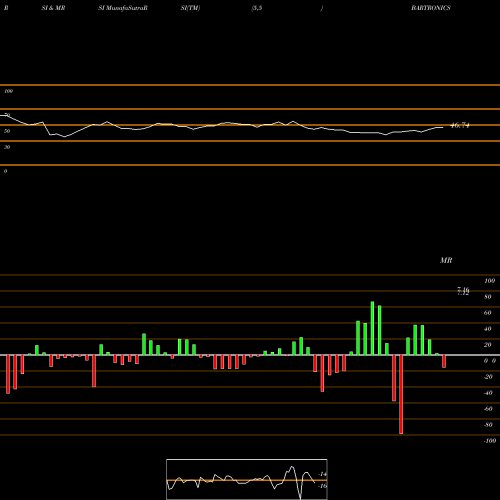
Task: Click the -40 label on MR axis
Action: pos(488,393)
